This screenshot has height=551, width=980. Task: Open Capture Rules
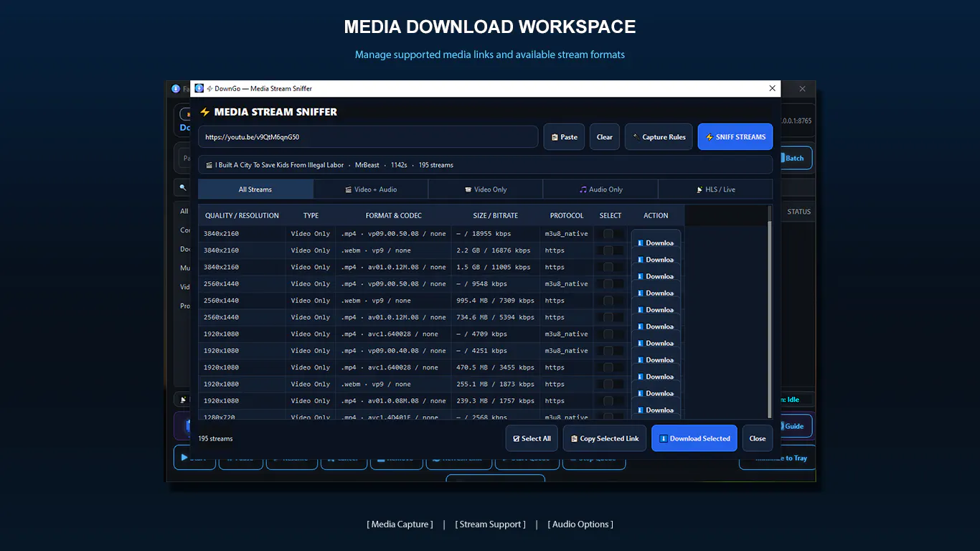(x=659, y=137)
